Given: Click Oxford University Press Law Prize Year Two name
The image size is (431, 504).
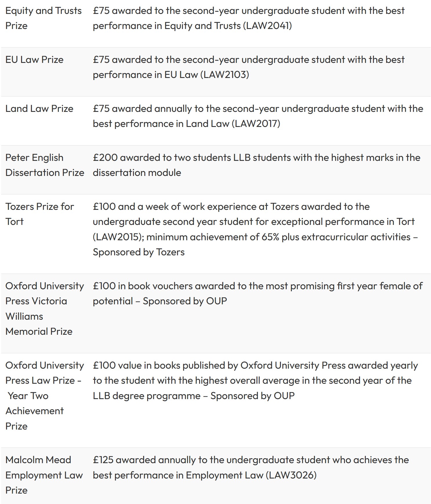Looking at the screenshot, I should [45, 396].
